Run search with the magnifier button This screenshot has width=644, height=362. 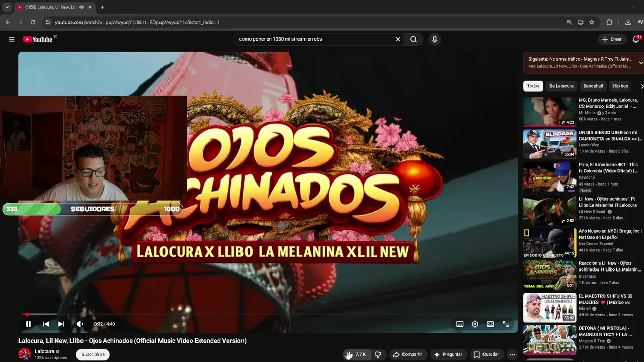[414, 39]
